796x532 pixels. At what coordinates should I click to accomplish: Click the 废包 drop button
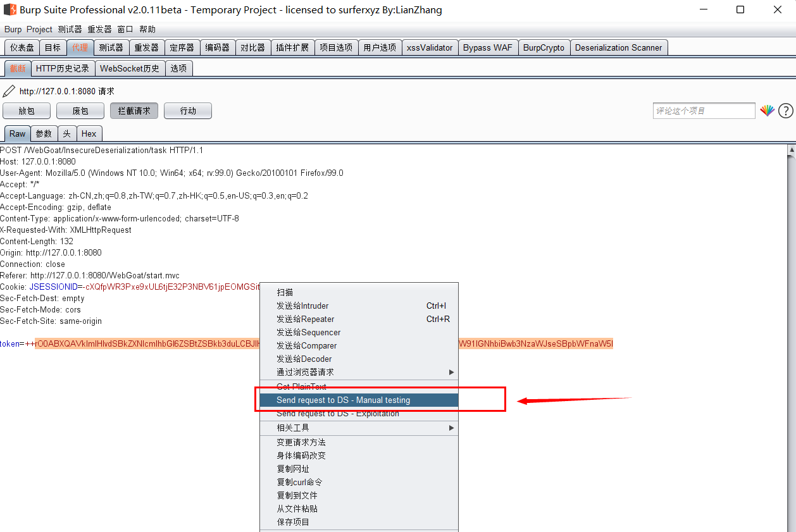[80, 111]
